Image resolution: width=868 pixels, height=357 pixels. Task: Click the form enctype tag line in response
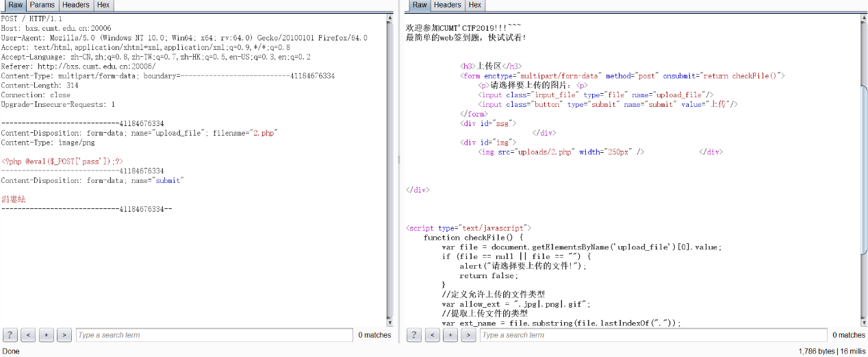tap(622, 76)
